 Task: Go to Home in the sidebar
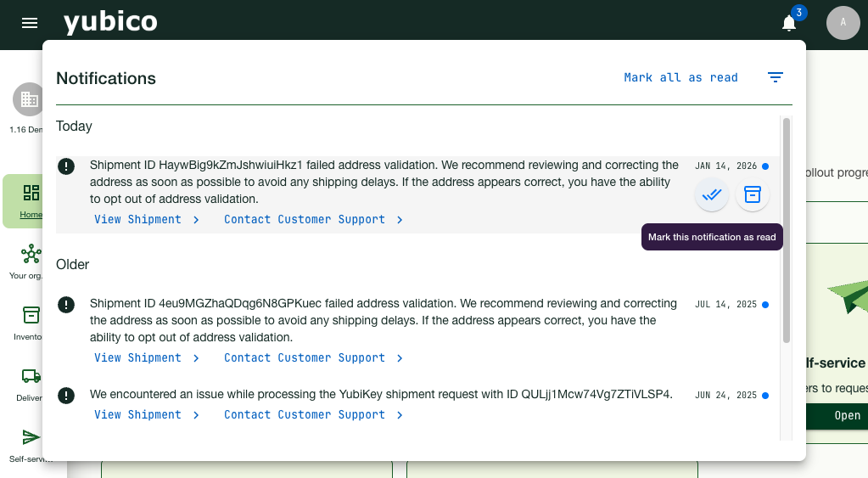coord(31,200)
